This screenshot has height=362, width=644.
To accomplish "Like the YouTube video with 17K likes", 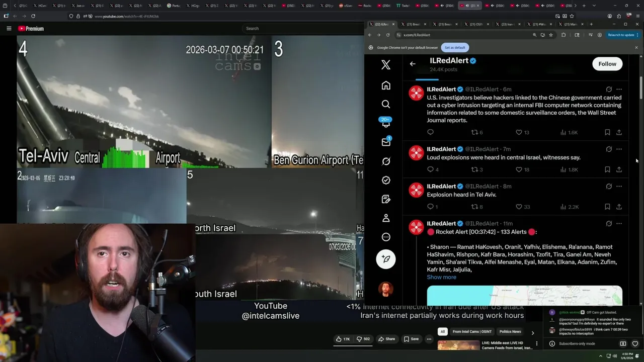I will pos(343,339).
